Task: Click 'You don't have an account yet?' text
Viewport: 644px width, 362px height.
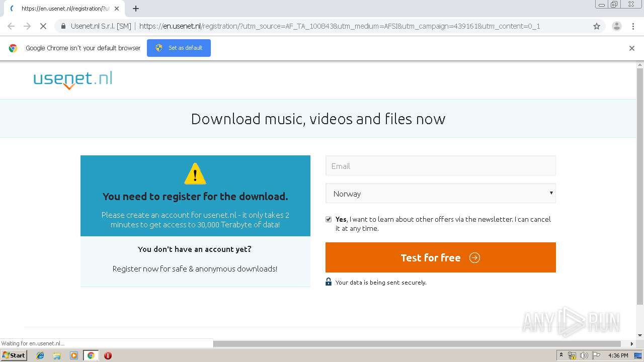Action: 195,249
